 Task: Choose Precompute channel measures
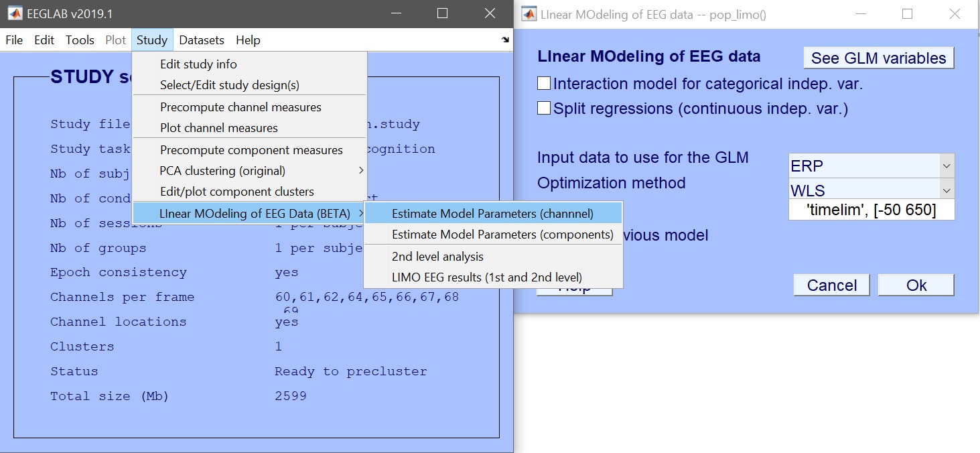pos(249,107)
